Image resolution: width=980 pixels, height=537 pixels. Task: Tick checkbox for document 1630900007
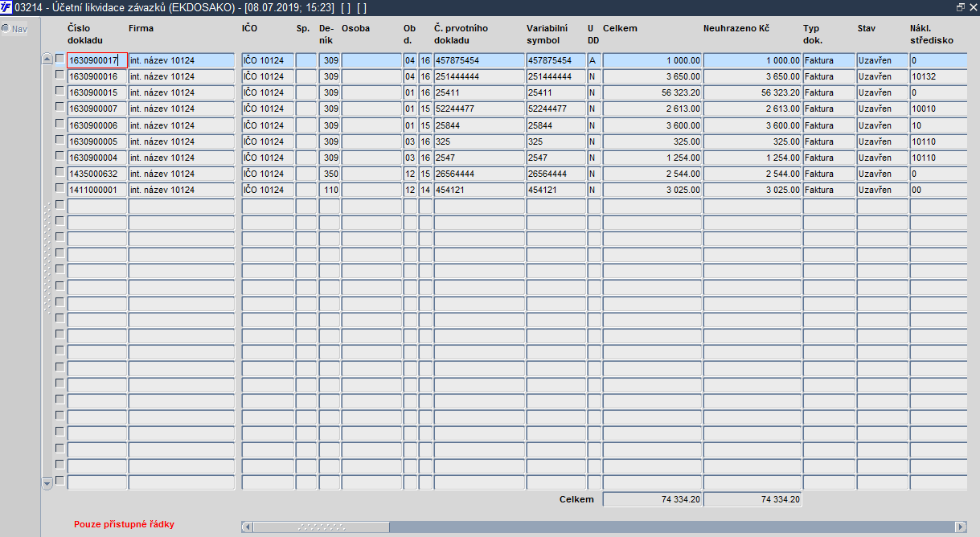59,106
